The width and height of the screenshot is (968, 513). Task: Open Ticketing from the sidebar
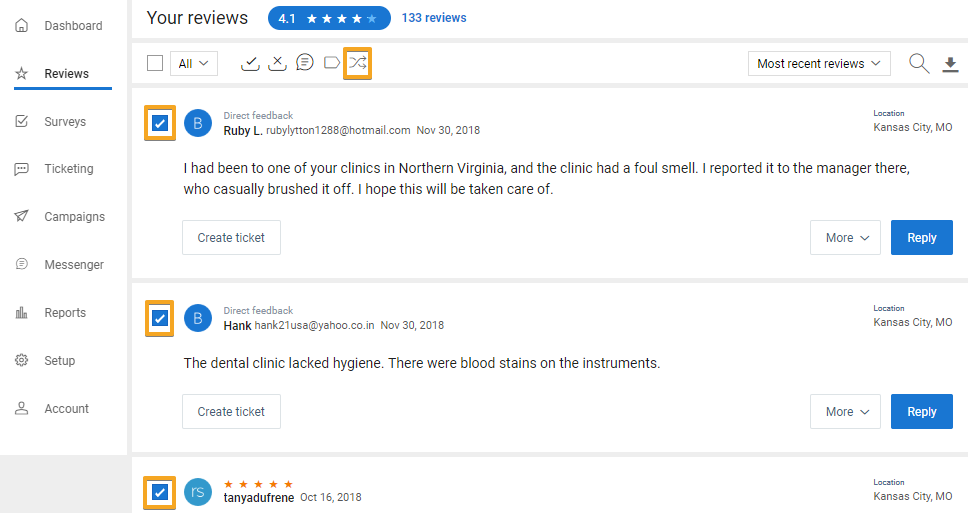point(68,169)
